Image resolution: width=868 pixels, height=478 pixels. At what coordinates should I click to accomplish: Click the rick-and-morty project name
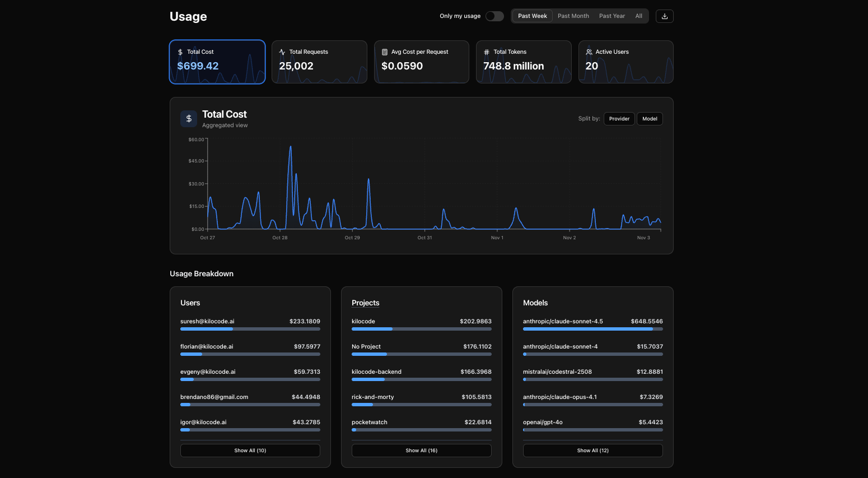pos(373,397)
